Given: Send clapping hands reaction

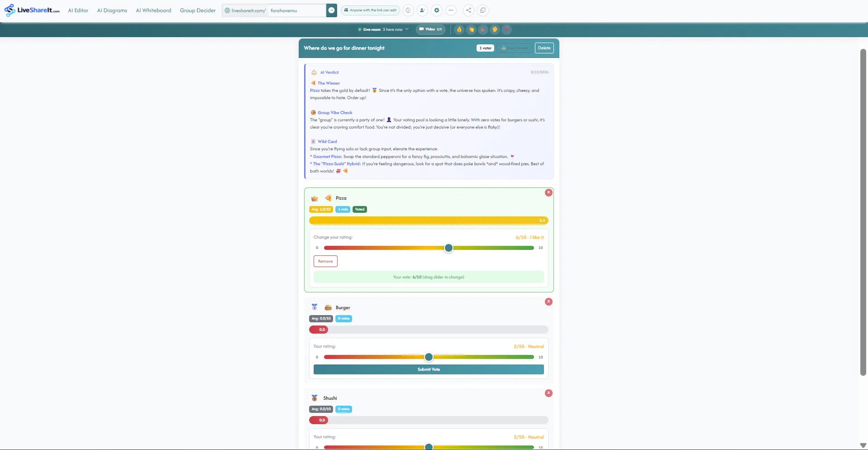Looking at the screenshot, I should click(x=471, y=29).
